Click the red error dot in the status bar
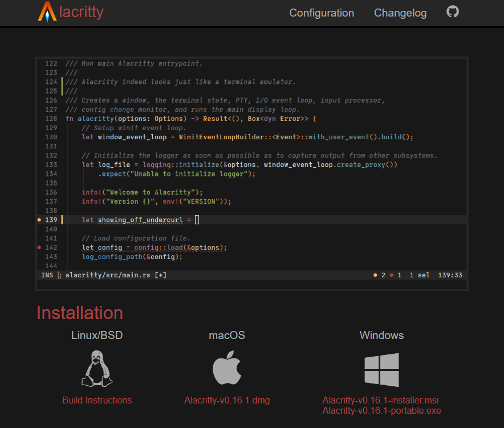Image resolution: width=504 pixels, height=428 pixels. tap(392, 274)
